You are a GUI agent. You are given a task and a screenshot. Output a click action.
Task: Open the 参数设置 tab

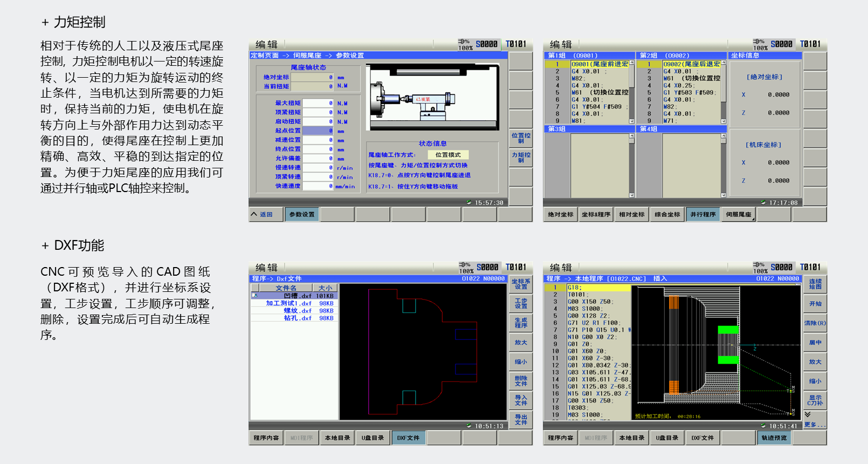coord(302,215)
